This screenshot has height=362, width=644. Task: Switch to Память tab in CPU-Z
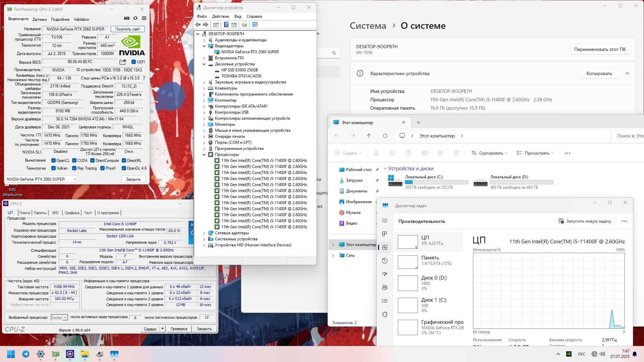pyautogui.click(x=40, y=213)
